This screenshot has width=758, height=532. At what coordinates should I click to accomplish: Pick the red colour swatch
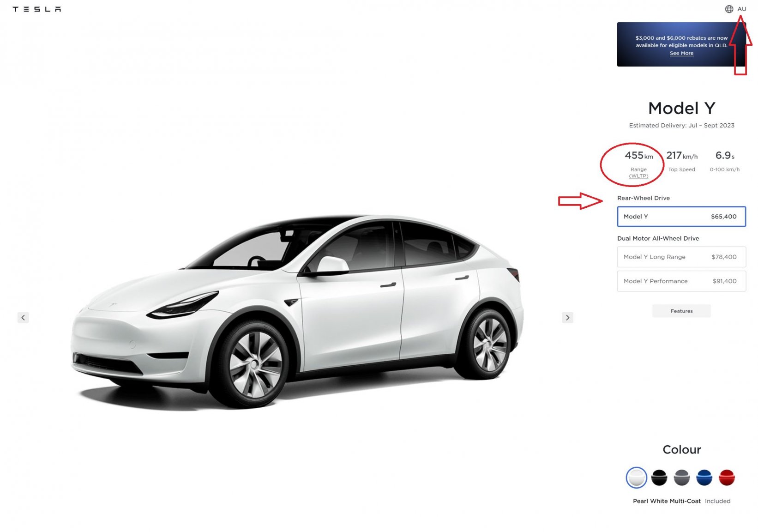tap(727, 478)
